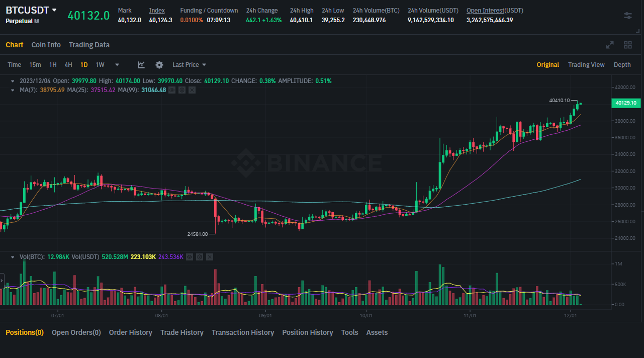This screenshot has height=358, width=644.
Task: Click the MA(99) value 31046.48
Action: 153,90
